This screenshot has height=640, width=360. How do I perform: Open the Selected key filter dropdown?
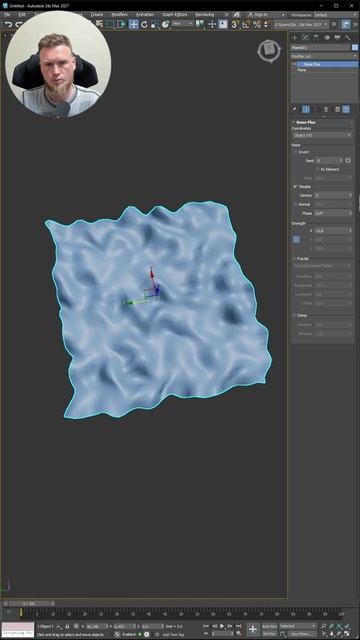click(298, 626)
